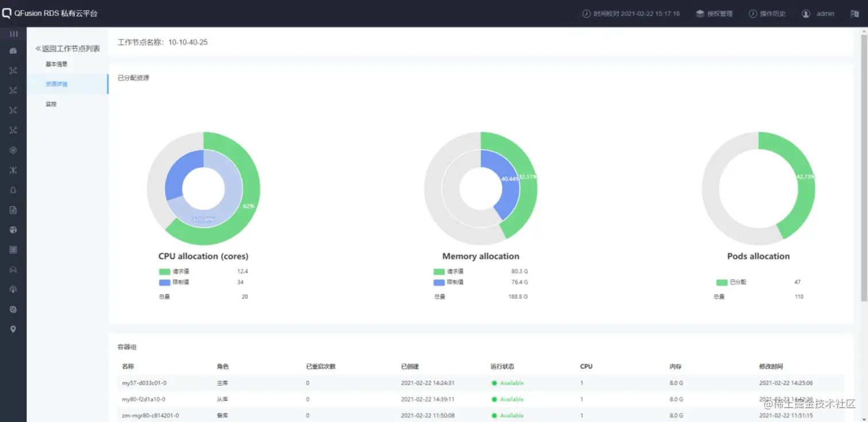Screen dimensions: 868x422
Task: Toggle green 已分配 legend swatch under Pods allocation
Action: (x=722, y=282)
